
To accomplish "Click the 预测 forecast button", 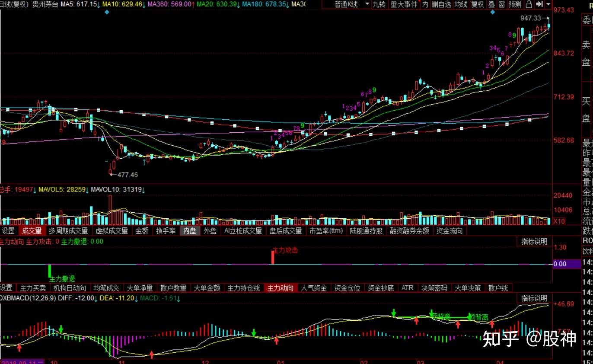I will coord(515,4).
